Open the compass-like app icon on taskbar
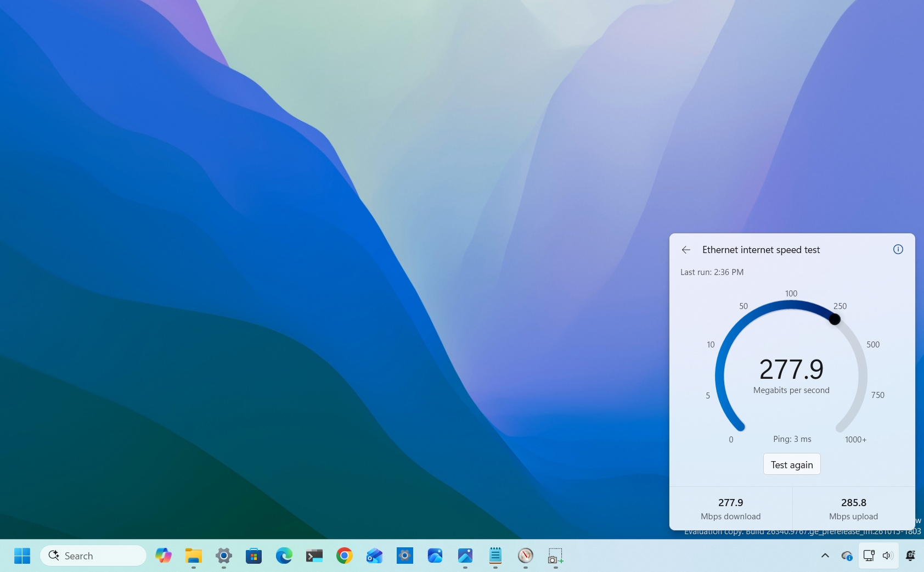 tap(525, 556)
